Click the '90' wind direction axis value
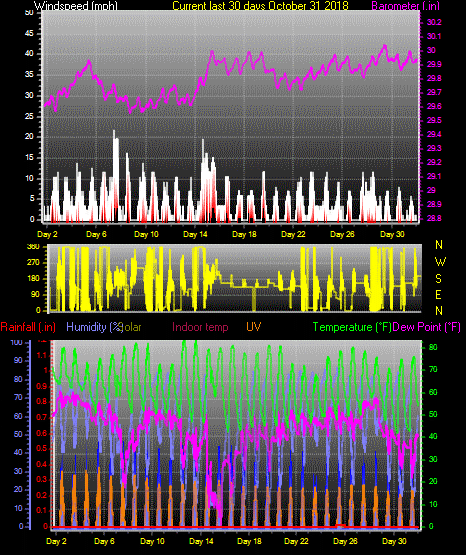 click(36, 294)
